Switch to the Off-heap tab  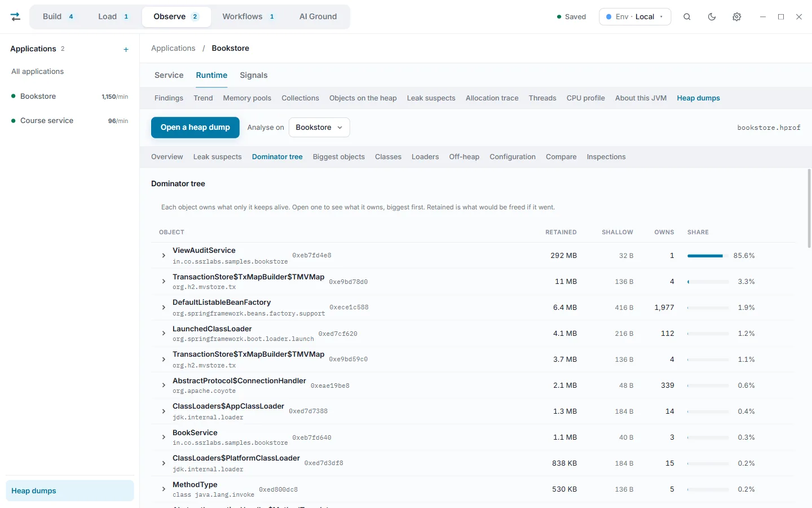pos(464,157)
